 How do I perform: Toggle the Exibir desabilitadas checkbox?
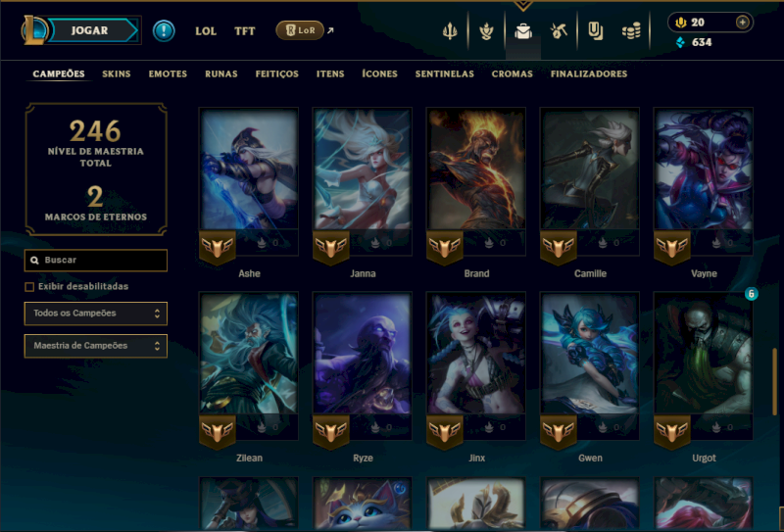click(x=29, y=287)
